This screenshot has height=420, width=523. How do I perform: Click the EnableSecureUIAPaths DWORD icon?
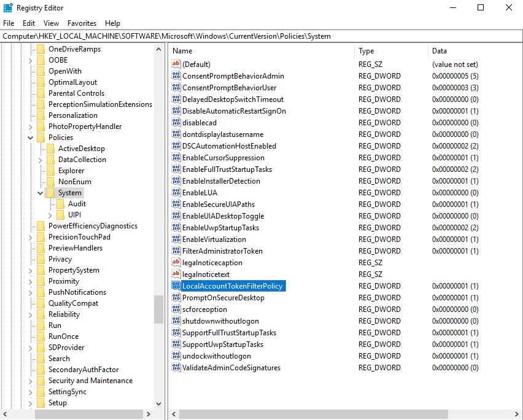tap(176, 204)
